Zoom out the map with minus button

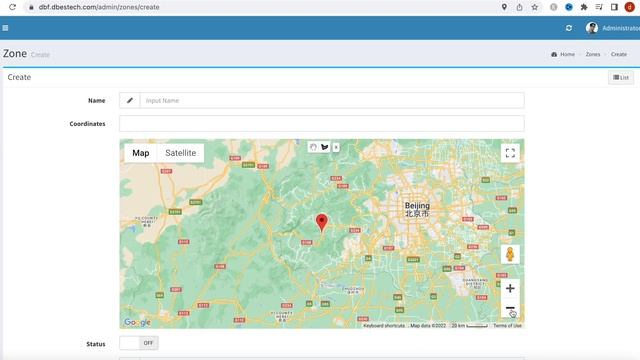pos(510,308)
